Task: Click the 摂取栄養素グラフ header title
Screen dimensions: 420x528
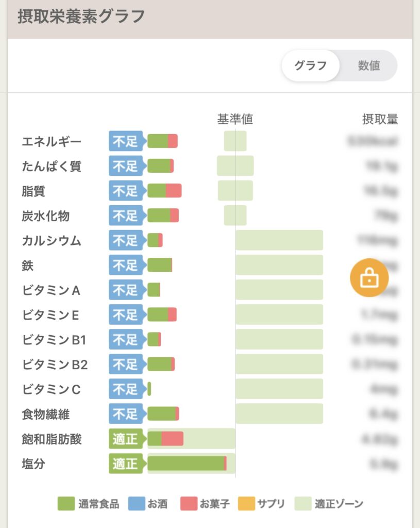Action: point(81,16)
